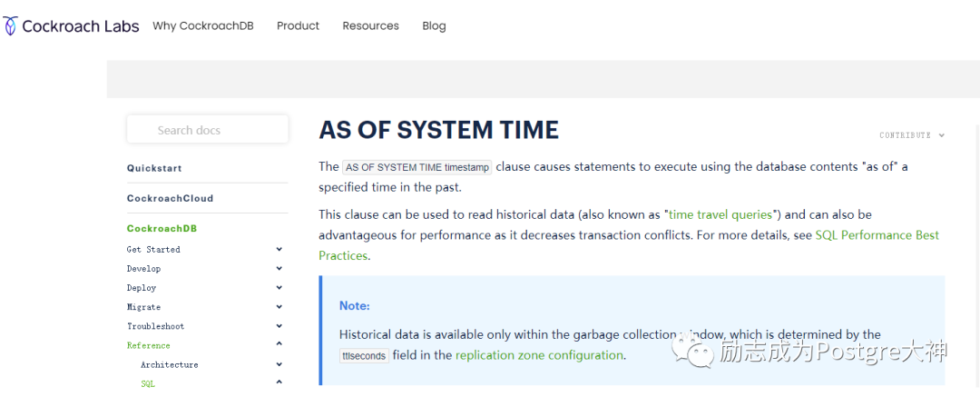
Task: Click the AS OF SYSTEM TIME timestamp code
Action: coord(417,167)
